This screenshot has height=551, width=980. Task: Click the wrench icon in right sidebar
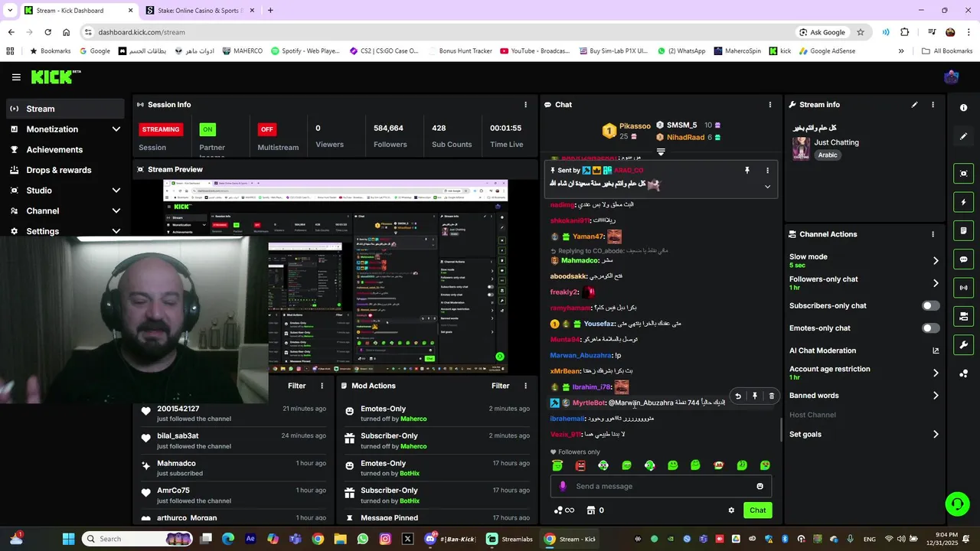[x=964, y=345]
